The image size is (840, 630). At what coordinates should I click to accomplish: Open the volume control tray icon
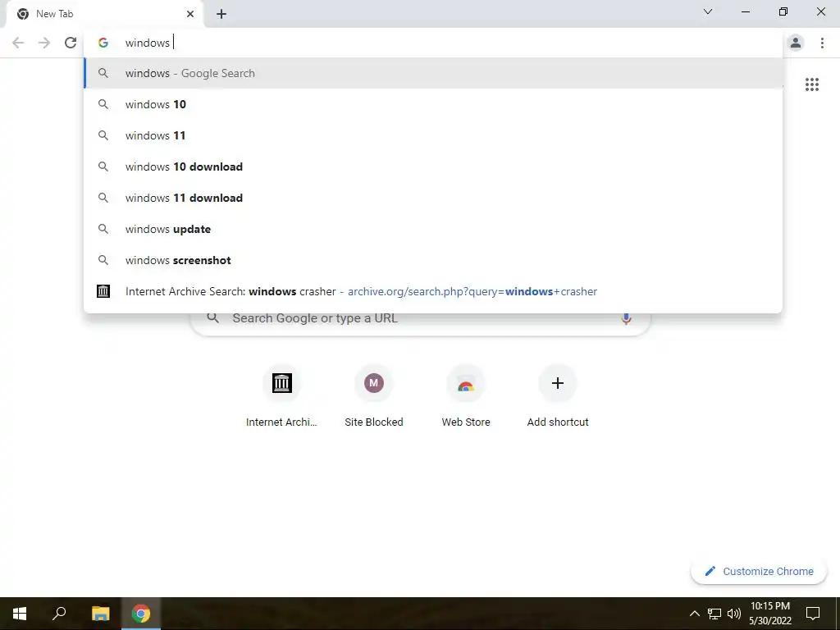tap(734, 614)
